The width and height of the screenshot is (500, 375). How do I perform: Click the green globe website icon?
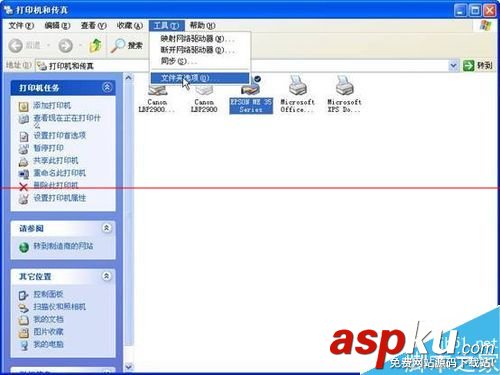pyautogui.click(x=24, y=248)
